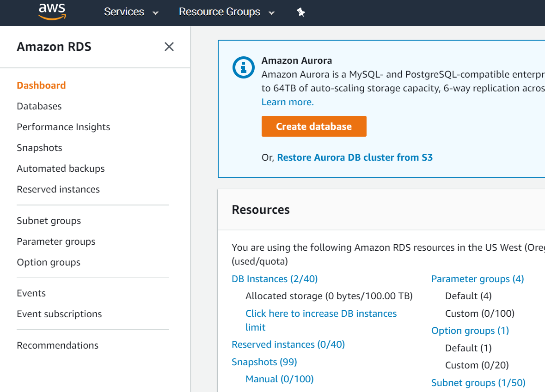The width and height of the screenshot is (545, 392).
Task: Open the Resource Groups dropdown
Action: 227,12
